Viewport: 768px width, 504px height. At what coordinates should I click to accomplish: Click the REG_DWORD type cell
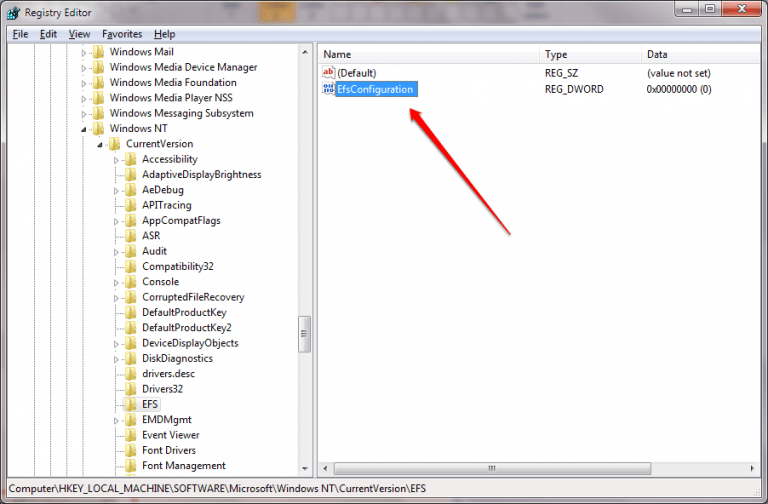tap(574, 89)
